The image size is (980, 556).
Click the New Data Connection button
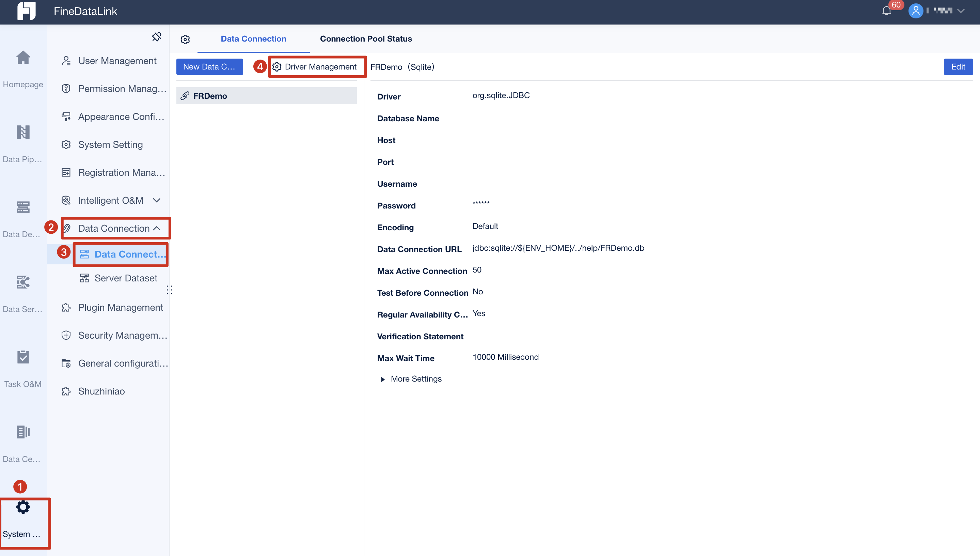209,66
